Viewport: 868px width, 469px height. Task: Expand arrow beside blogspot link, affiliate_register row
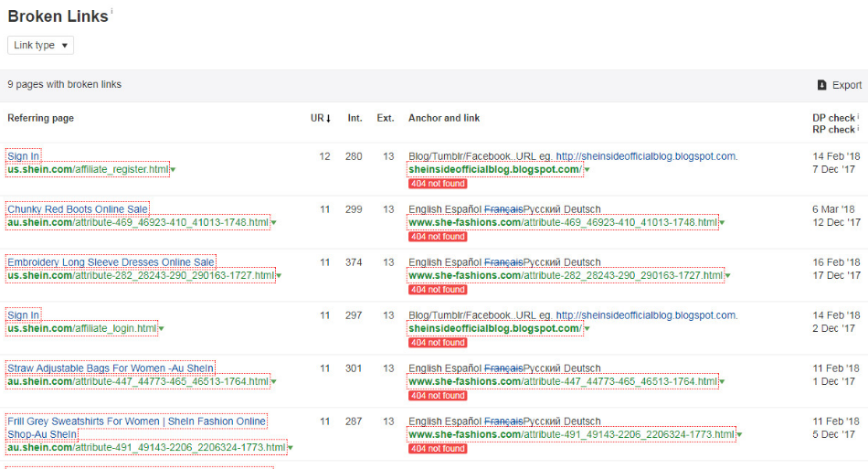point(587,170)
